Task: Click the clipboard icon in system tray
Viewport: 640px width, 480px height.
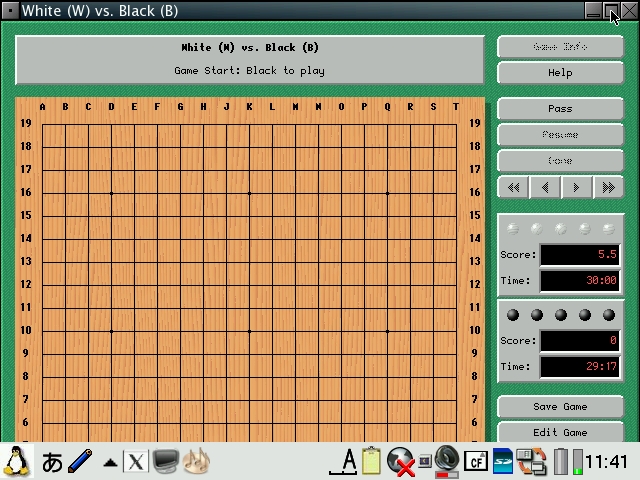Action: [372, 461]
